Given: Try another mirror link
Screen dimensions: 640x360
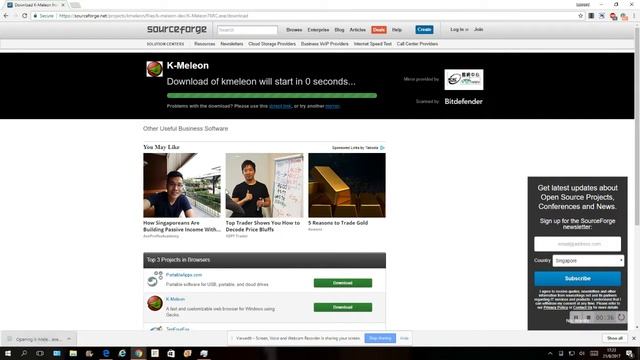Looking at the screenshot, I should coord(332,106).
